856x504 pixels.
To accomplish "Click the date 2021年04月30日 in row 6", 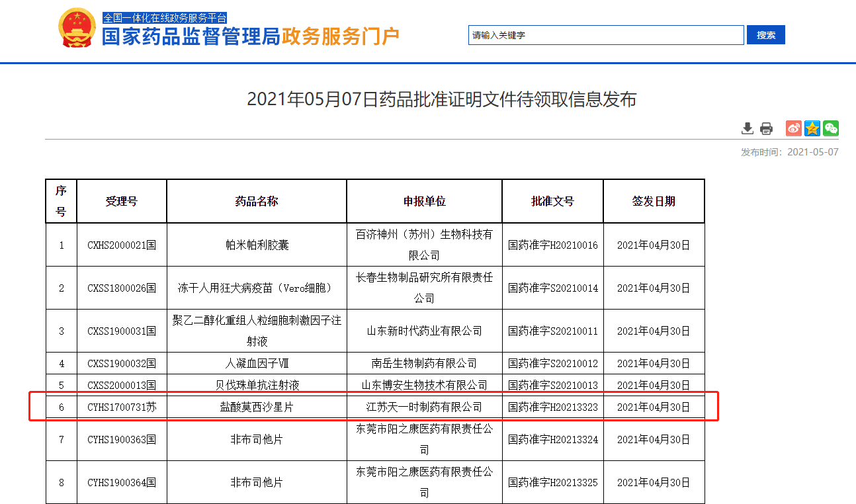I will coord(654,407).
